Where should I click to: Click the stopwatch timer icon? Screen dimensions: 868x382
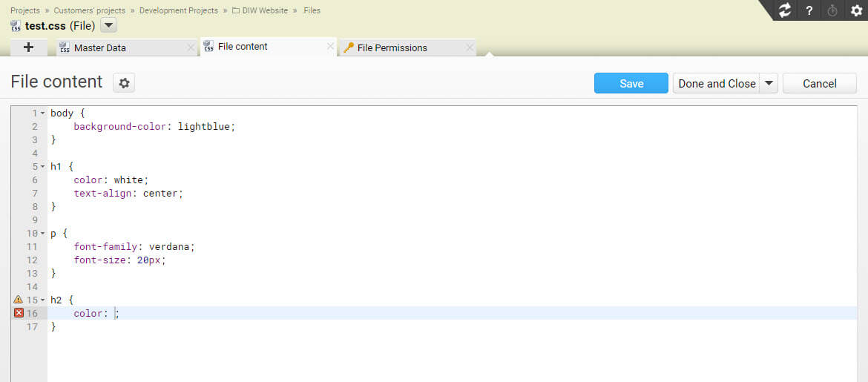832,10
